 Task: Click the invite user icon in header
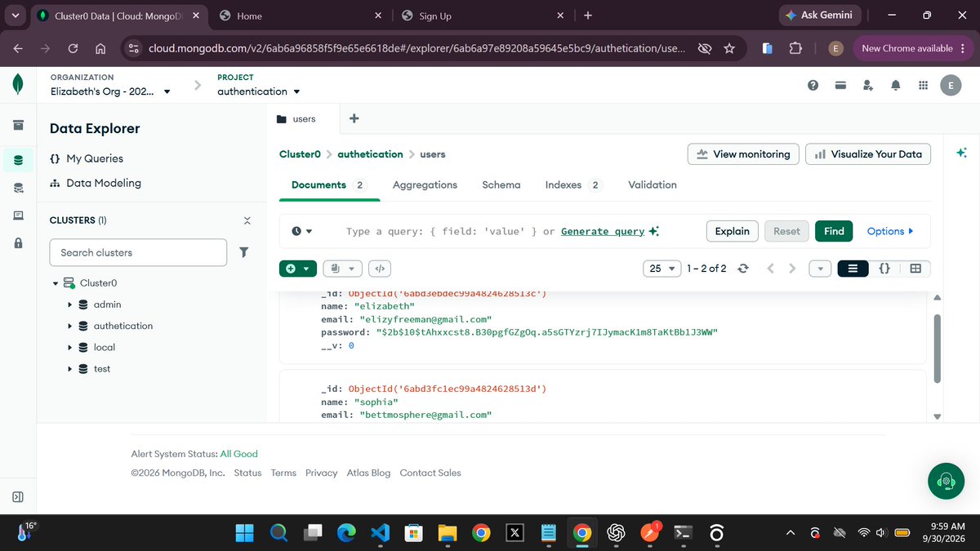[x=867, y=85]
